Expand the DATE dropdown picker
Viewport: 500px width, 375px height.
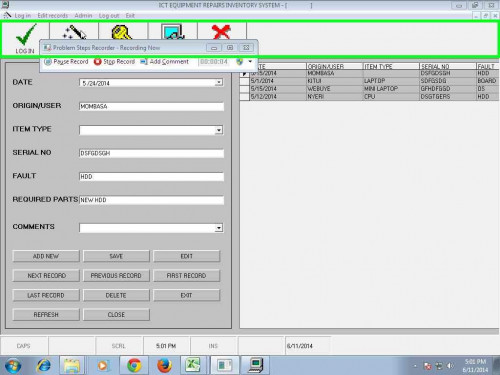(x=219, y=82)
